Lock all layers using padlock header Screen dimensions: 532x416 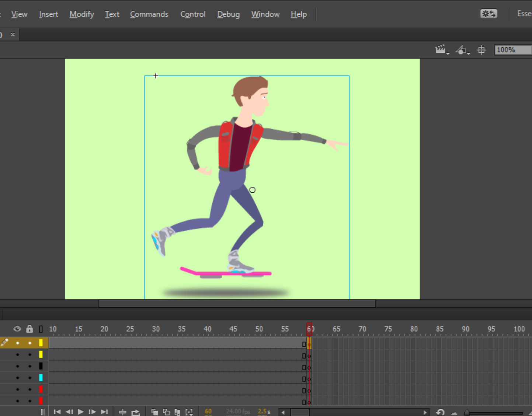pyautogui.click(x=29, y=329)
